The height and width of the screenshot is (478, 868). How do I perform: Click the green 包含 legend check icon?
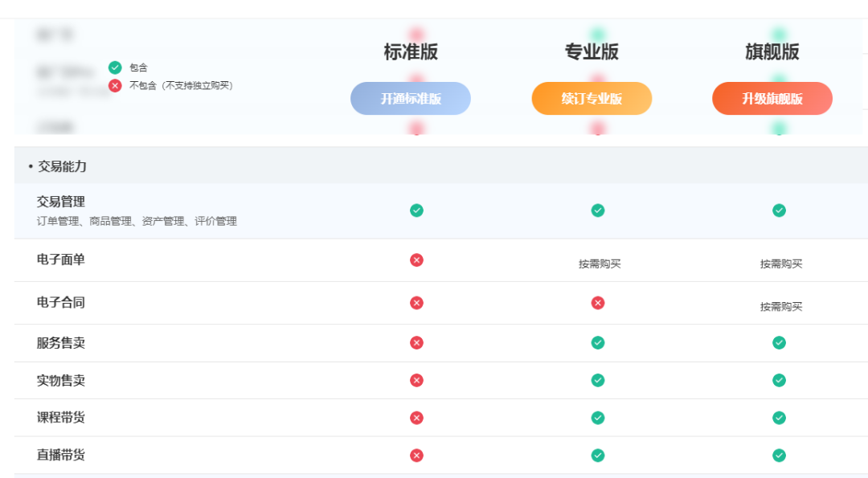coord(115,67)
